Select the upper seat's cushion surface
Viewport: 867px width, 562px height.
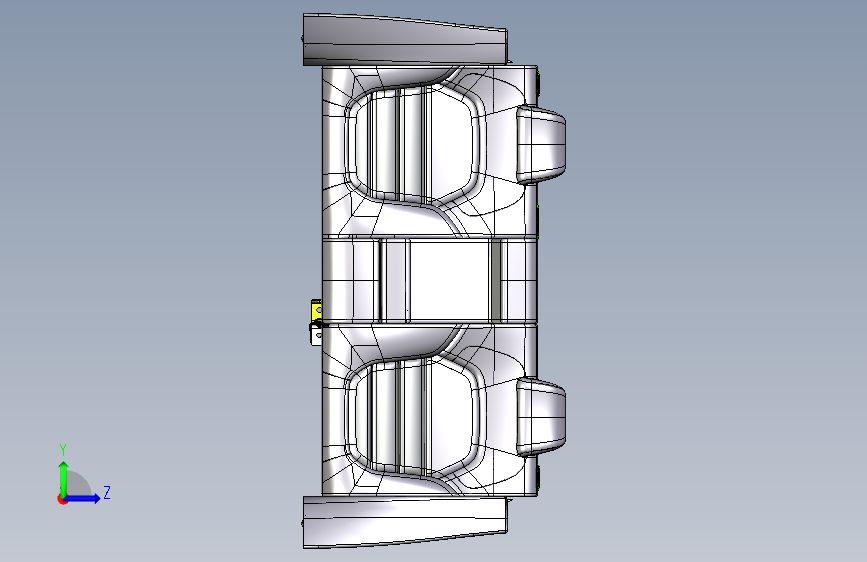415,145
